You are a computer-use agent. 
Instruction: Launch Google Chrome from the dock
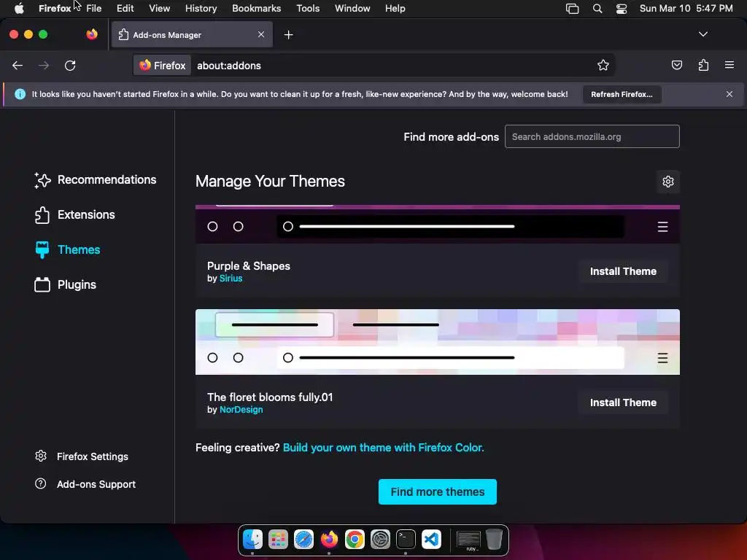point(355,540)
